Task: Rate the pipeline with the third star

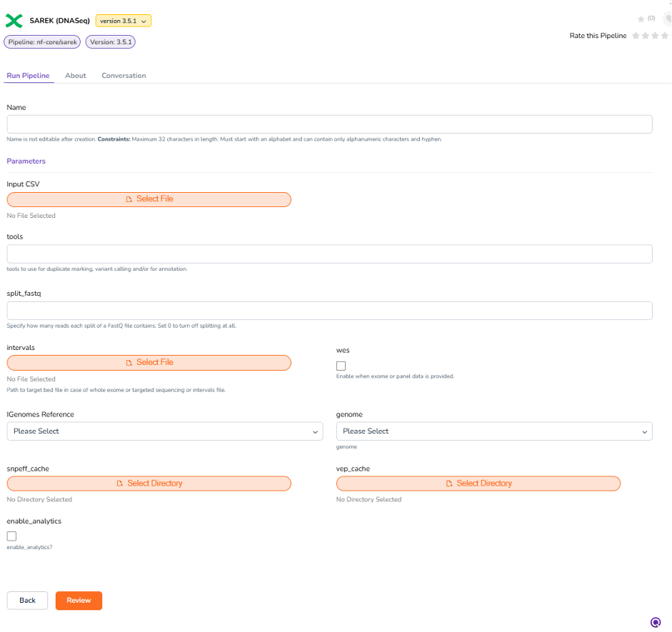Action: (x=655, y=36)
